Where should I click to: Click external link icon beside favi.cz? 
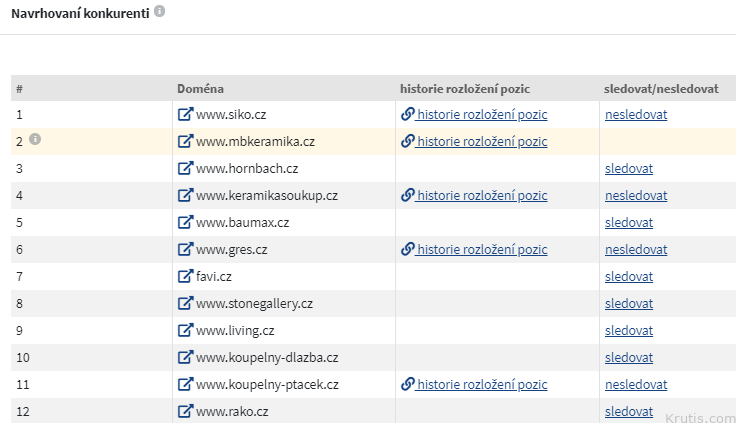click(x=184, y=276)
